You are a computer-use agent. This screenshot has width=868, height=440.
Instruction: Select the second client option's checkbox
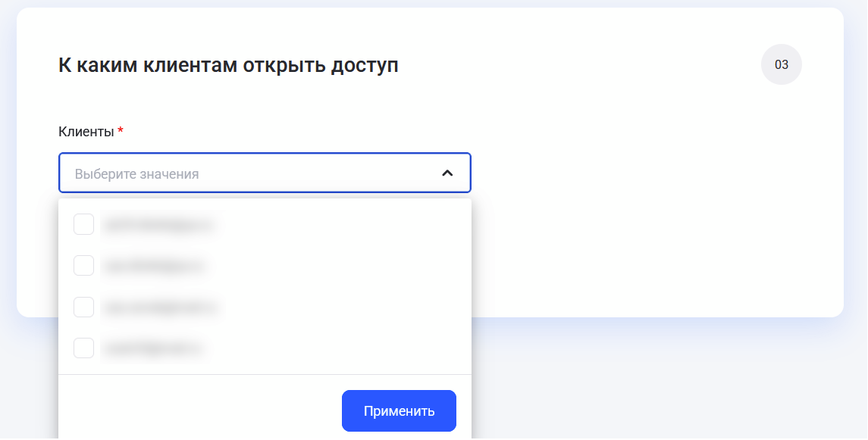(x=83, y=266)
